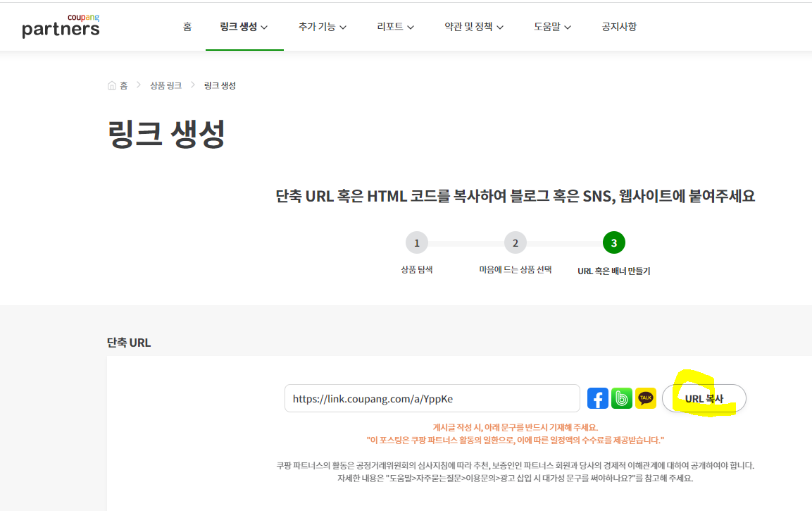Image resolution: width=812 pixels, height=511 pixels.
Task: Copy the short URL with URL 복사 button
Action: pyautogui.click(x=704, y=398)
